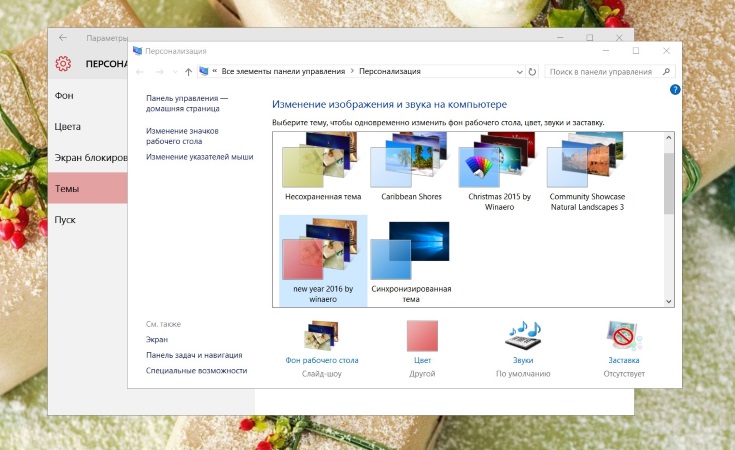Select the Caribbean Shores theme
The image size is (735, 450).
click(411, 168)
